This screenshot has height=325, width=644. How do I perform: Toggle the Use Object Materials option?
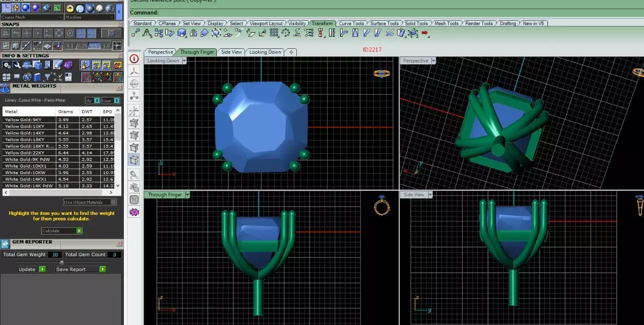(x=90, y=202)
